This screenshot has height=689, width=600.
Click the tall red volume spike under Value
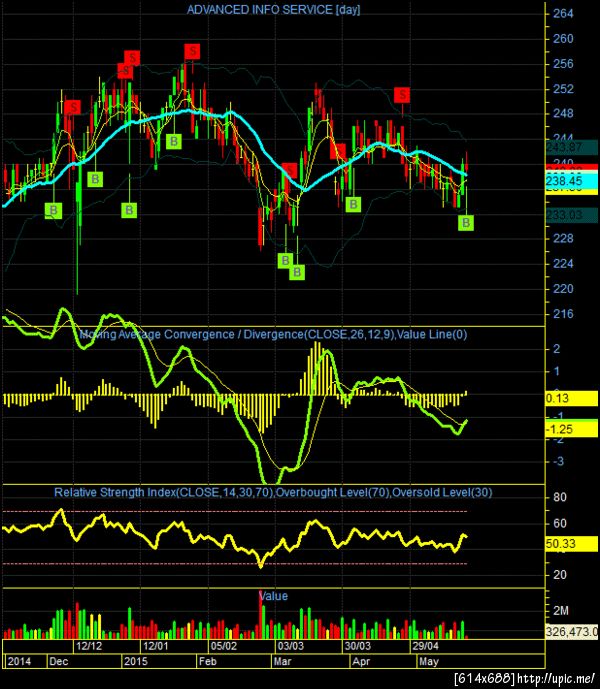pos(260,614)
